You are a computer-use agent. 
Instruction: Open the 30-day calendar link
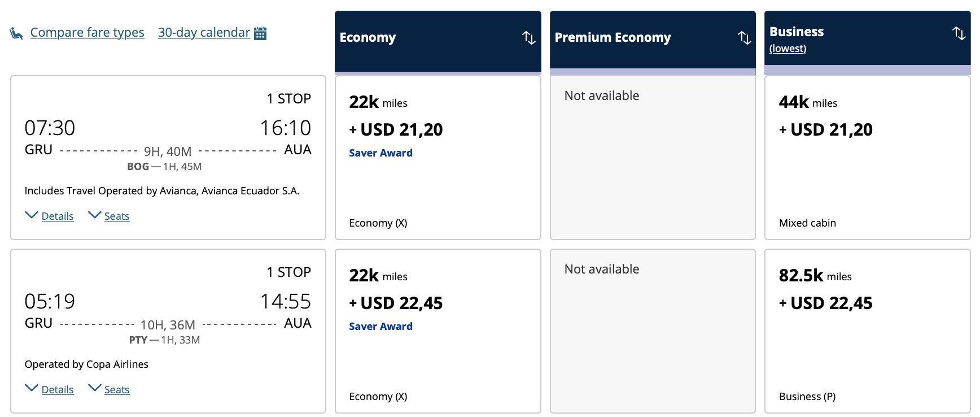(204, 33)
